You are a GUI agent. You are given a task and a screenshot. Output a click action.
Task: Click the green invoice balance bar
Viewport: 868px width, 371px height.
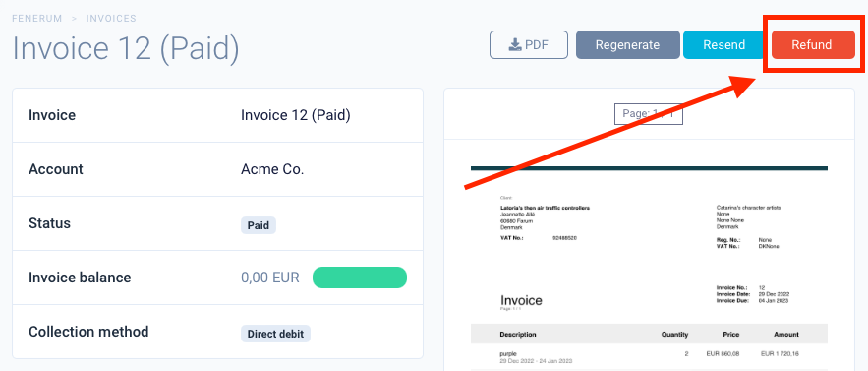pyautogui.click(x=360, y=278)
